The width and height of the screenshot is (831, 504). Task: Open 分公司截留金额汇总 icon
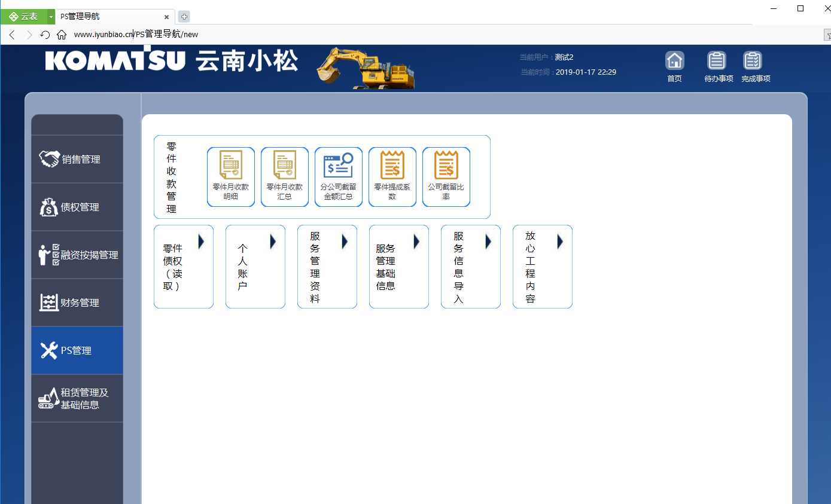tap(339, 177)
